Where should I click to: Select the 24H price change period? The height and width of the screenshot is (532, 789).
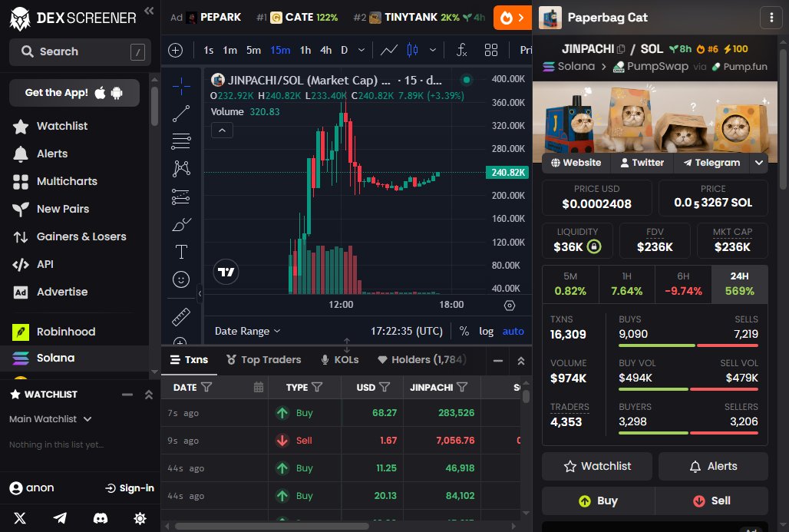point(739,284)
